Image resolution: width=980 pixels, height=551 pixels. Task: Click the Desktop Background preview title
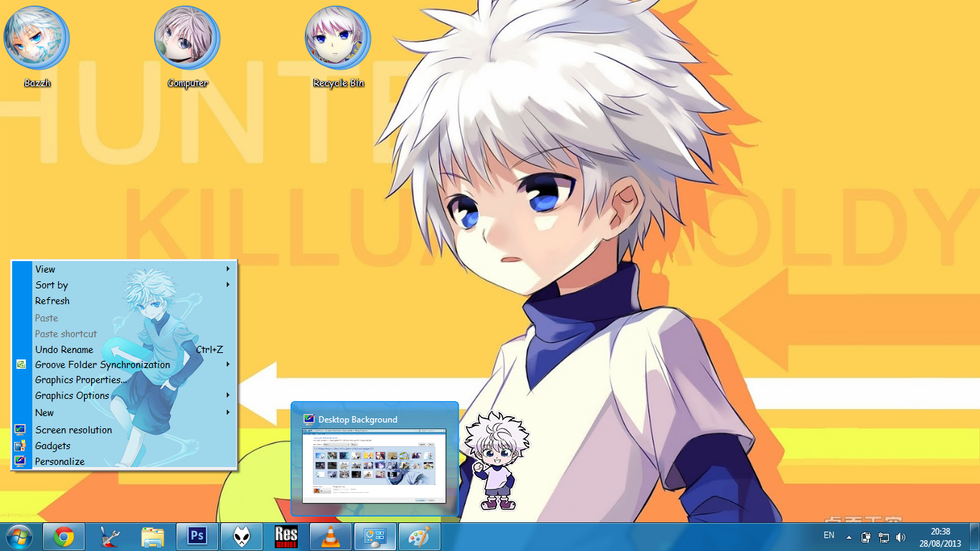click(358, 420)
